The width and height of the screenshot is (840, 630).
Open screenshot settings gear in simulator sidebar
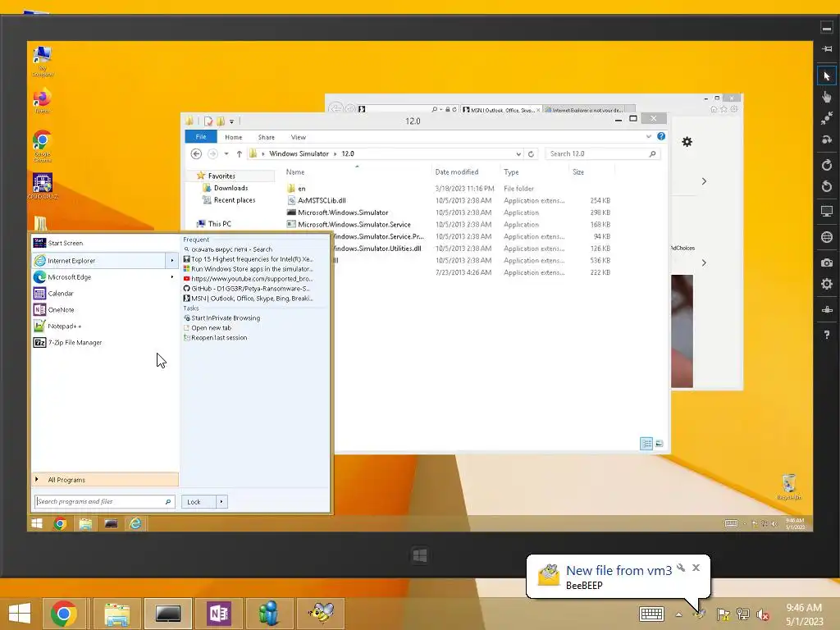[827, 284]
